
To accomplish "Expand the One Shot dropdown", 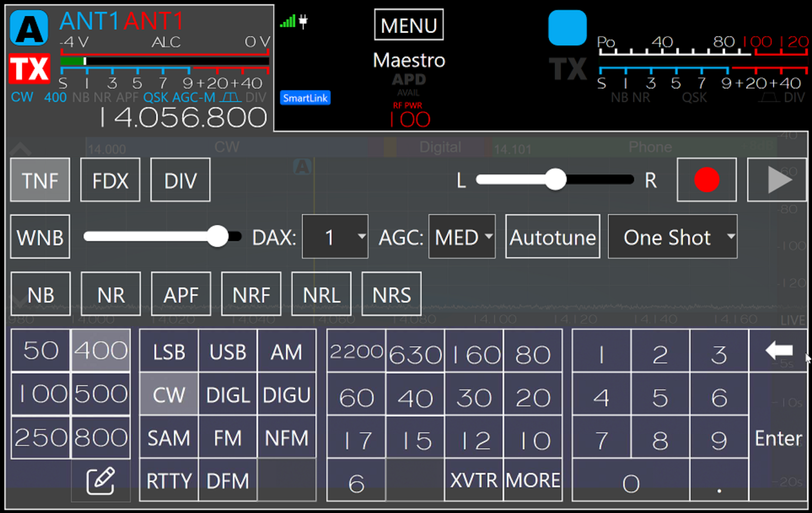I will 672,237.
